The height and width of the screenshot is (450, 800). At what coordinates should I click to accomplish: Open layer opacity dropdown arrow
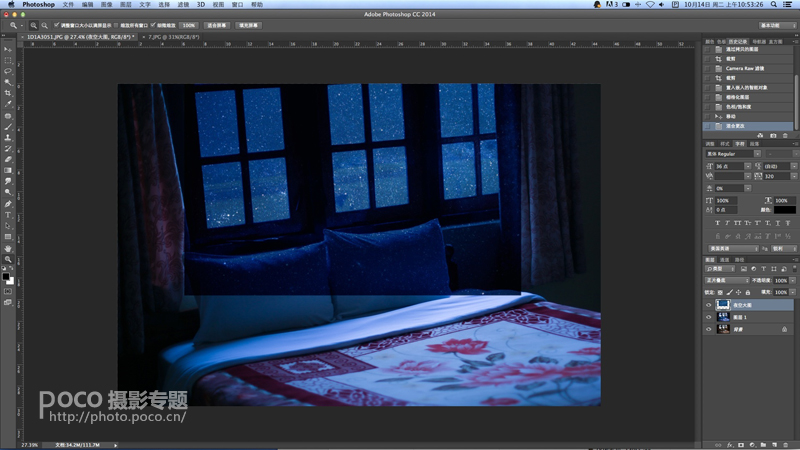tap(793, 281)
